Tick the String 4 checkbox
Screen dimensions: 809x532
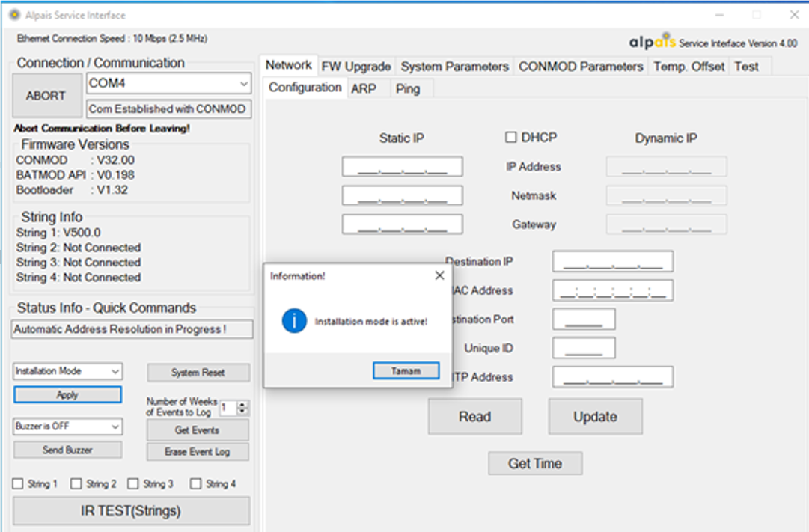click(x=195, y=483)
